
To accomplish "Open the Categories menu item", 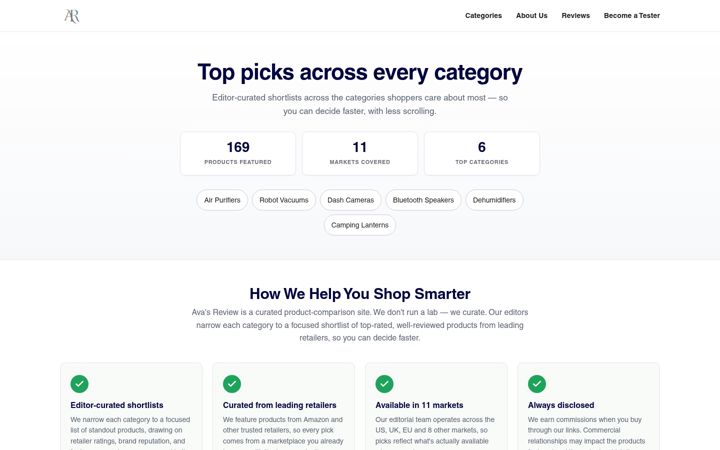I will click(x=484, y=16).
